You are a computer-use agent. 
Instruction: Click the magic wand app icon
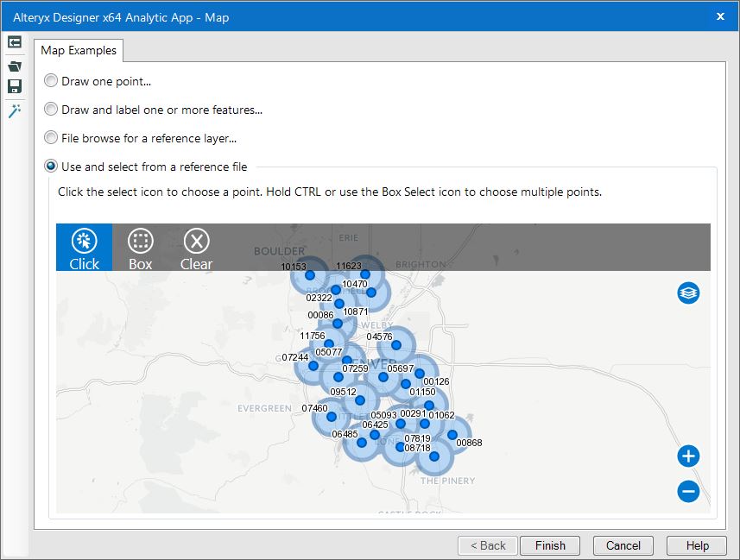pyautogui.click(x=14, y=110)
